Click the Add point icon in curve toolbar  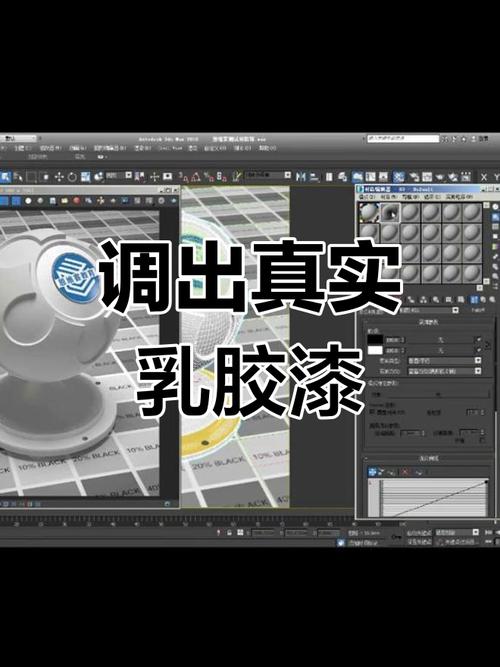391,471
